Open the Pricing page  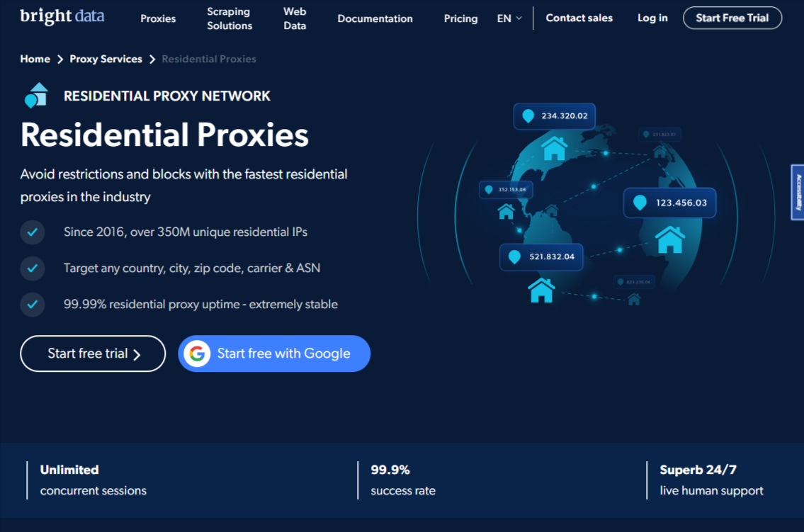[x=460, y=18]
